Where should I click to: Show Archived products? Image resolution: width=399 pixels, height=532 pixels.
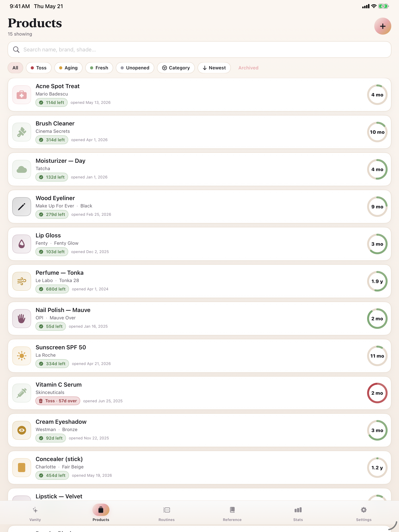coord(248,68)
